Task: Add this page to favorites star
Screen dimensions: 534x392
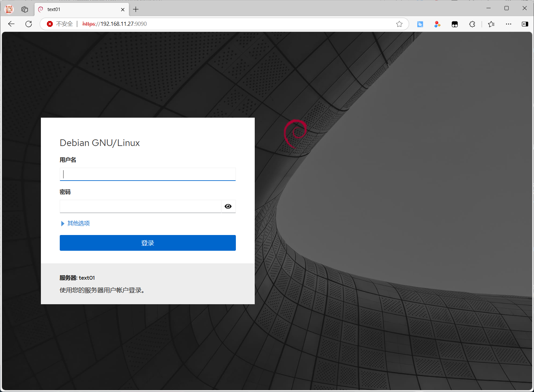Action: pos(399,24)
